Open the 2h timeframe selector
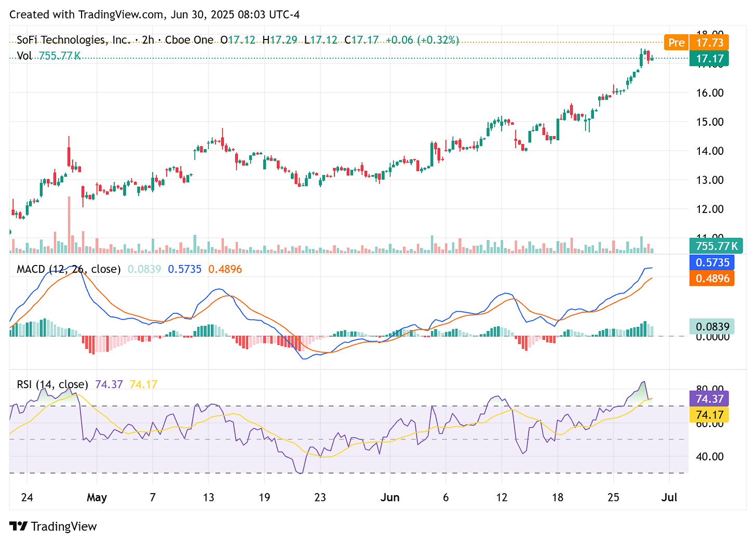 tap(148, 39)
